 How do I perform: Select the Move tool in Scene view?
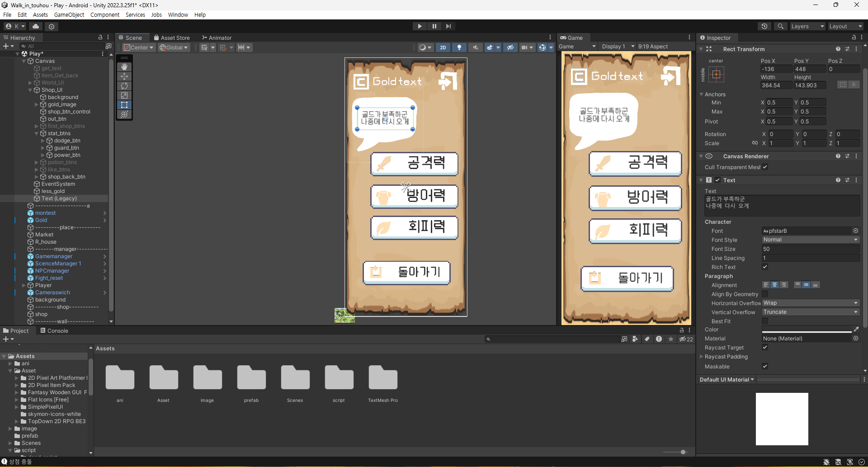click(x=124, y=76)
